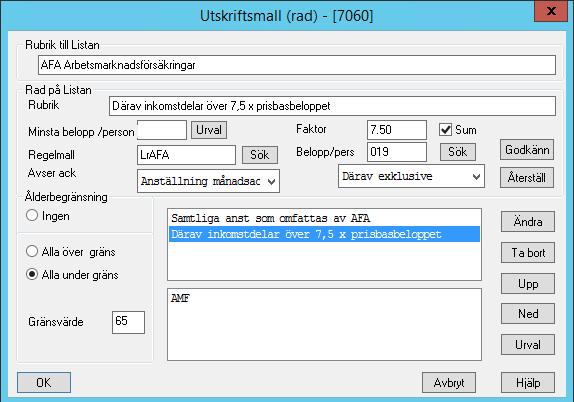Close the Utskriftsmall dialog window

[551, 11]
